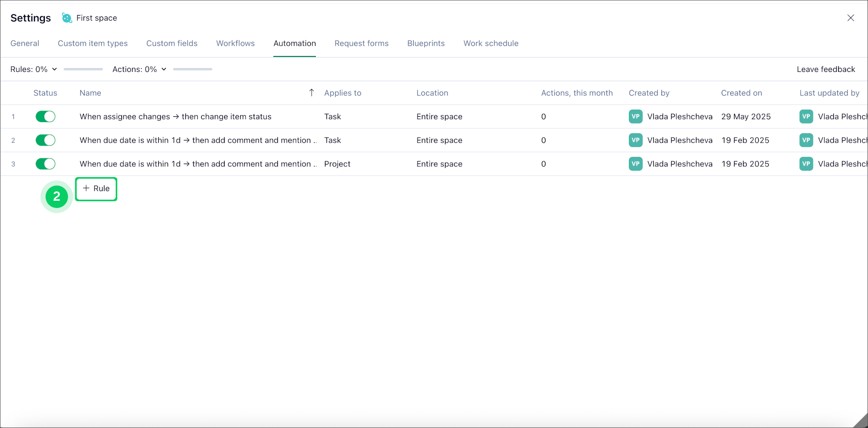The width and height of the screenshot is (868, 428).
Task: Open the Custom fields tab
Action: click(x=172, y=43)
